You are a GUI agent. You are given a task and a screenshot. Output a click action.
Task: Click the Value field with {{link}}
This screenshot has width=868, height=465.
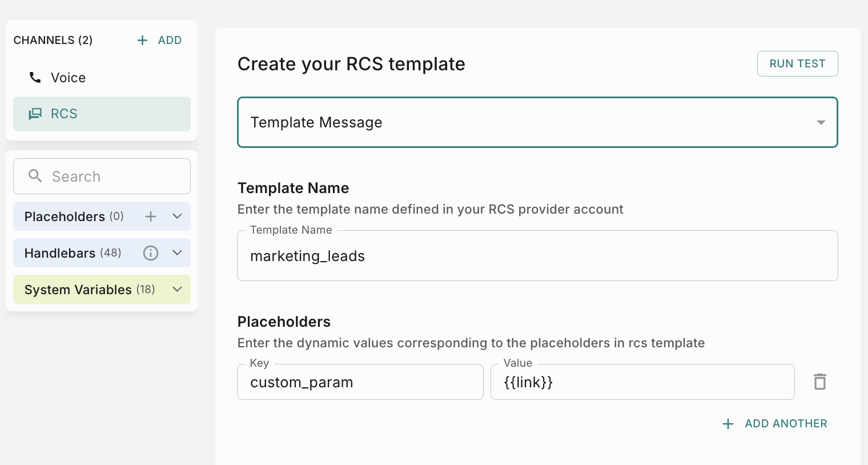pos(642,382)
